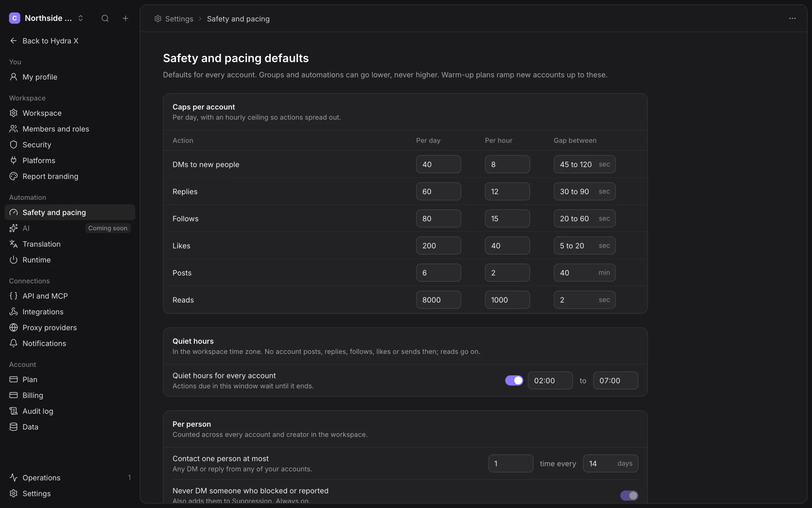Click the AI Coming soon item

coord(70,228)
